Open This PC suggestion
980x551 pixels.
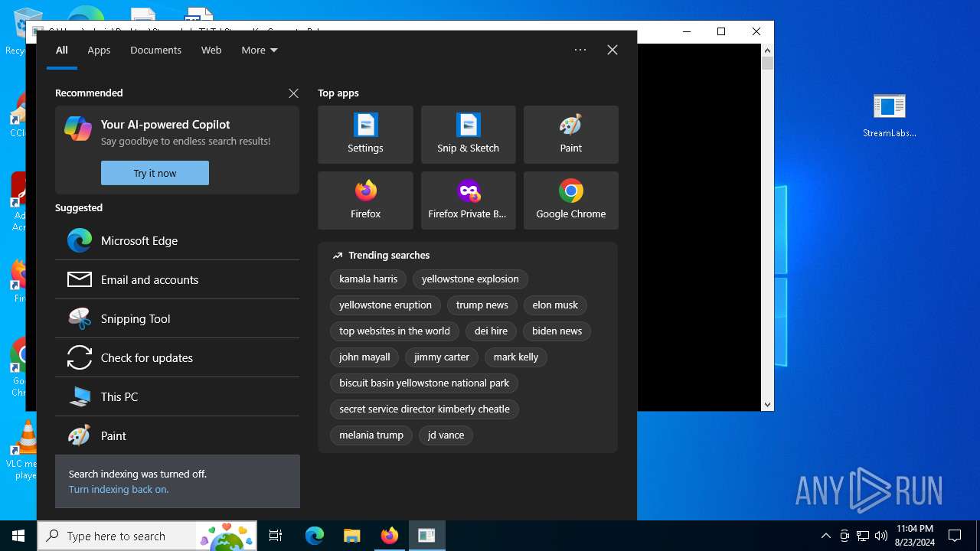click(177, 396)
